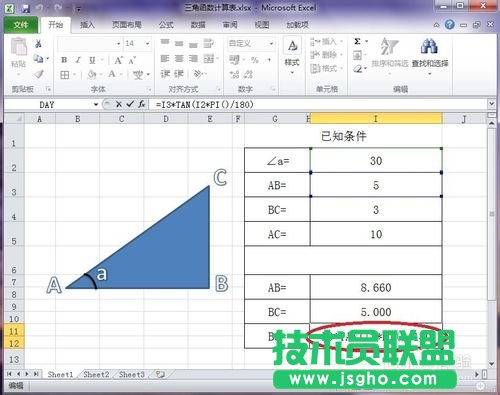This screenshot has height=395, width=500.
Task: Switch to the 数据 tab
Action: click(x=198, y=25)
